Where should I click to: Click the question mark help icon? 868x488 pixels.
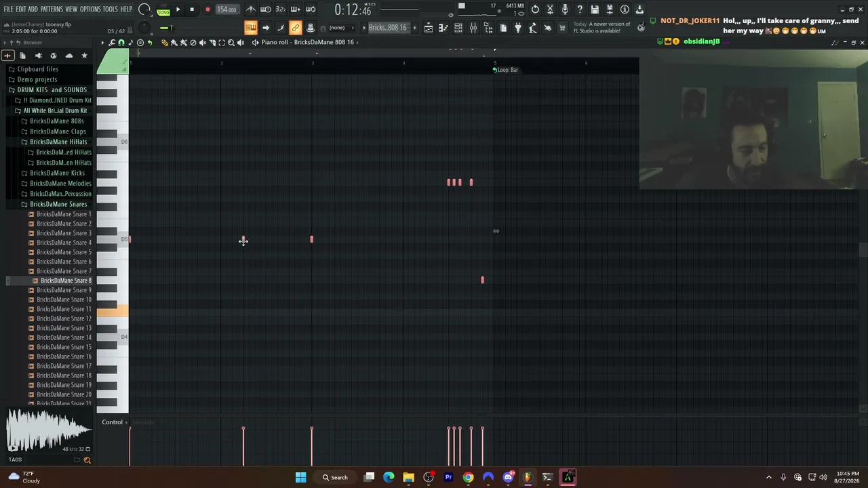[580, 9]
